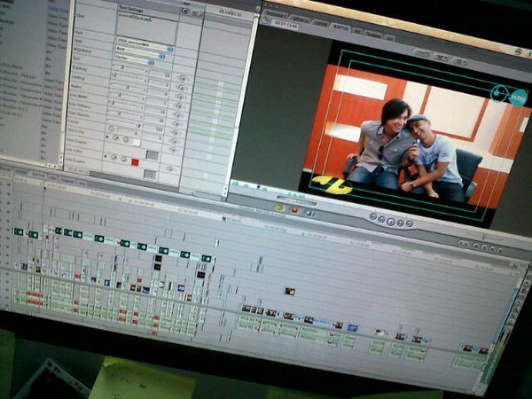Toggle the Text Opacity keyframe button
Viewport: 532px width, 399px height.
pos(175,133)
